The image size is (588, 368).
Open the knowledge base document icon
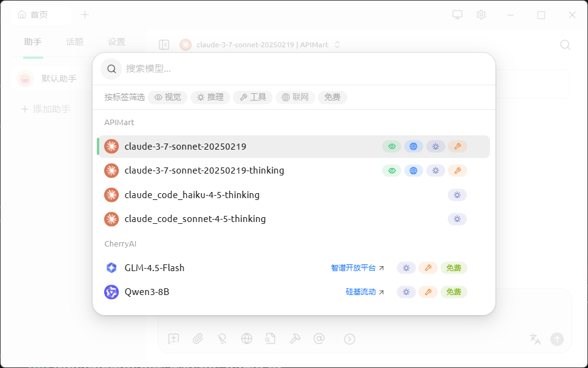(x=270, y=339)
